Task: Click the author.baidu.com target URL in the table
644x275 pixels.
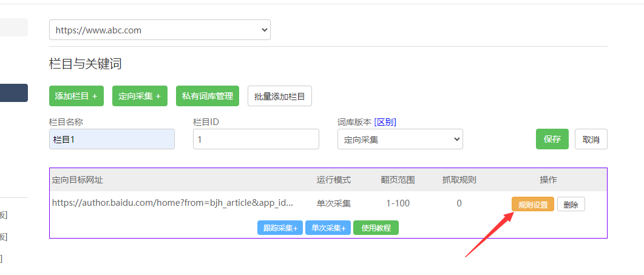Action: coord(172,203)
